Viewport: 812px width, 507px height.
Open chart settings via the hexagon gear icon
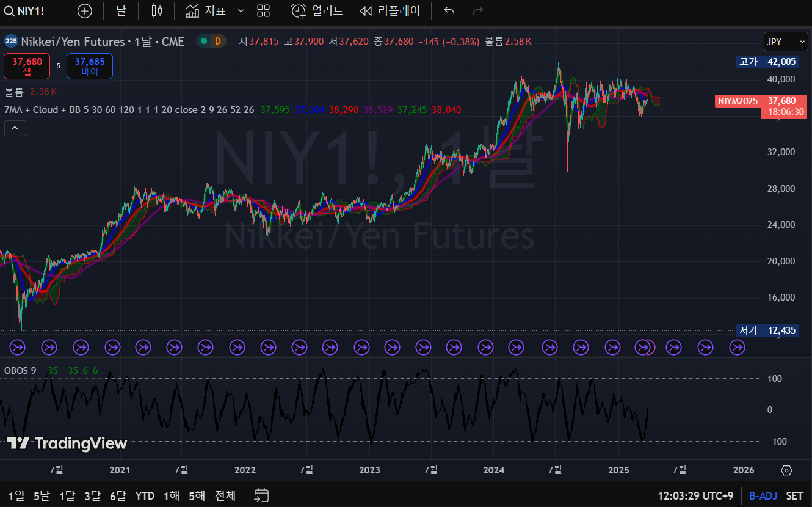786,470
